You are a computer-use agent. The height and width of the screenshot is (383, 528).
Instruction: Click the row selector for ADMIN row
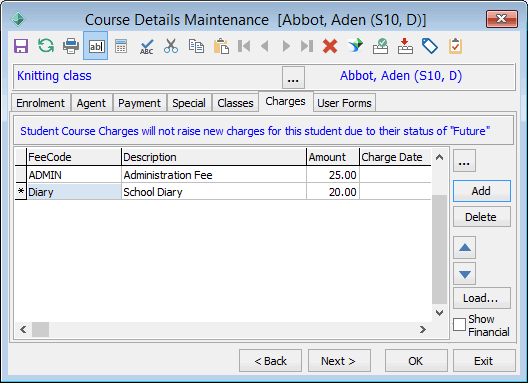pos(21,175)
